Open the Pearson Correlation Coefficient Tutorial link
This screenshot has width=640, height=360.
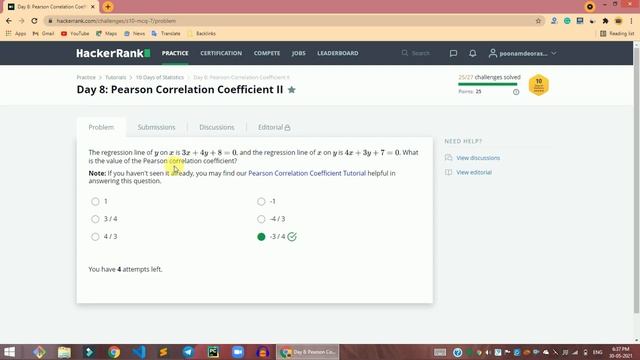[x=307, y=173]
